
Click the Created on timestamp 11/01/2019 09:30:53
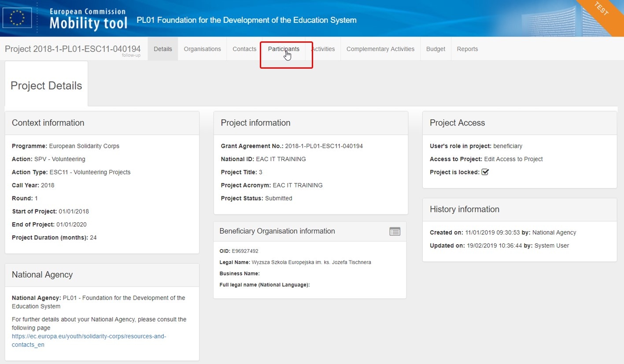tap(492, 232)
